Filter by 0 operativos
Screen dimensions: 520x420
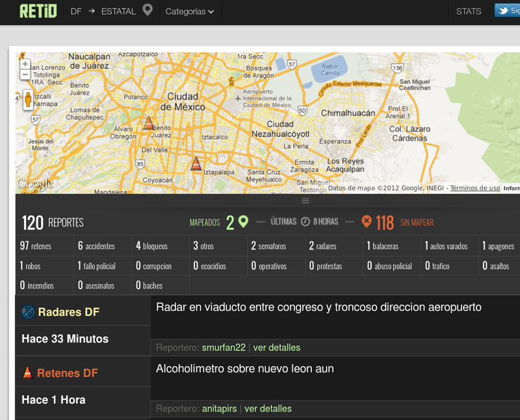tap(276, 266)
